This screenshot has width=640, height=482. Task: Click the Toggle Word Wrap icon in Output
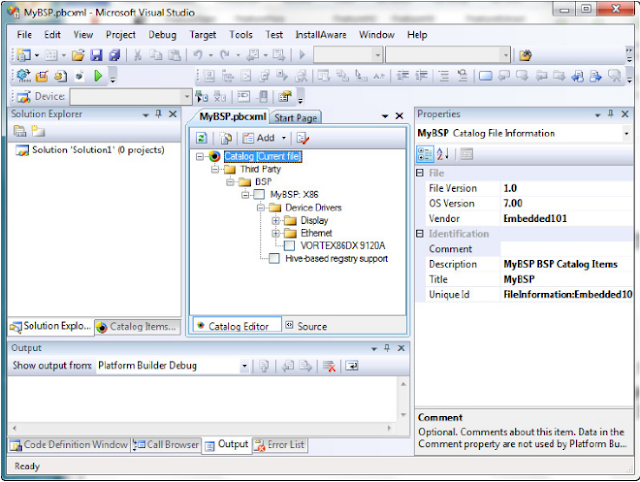[352, 366]
